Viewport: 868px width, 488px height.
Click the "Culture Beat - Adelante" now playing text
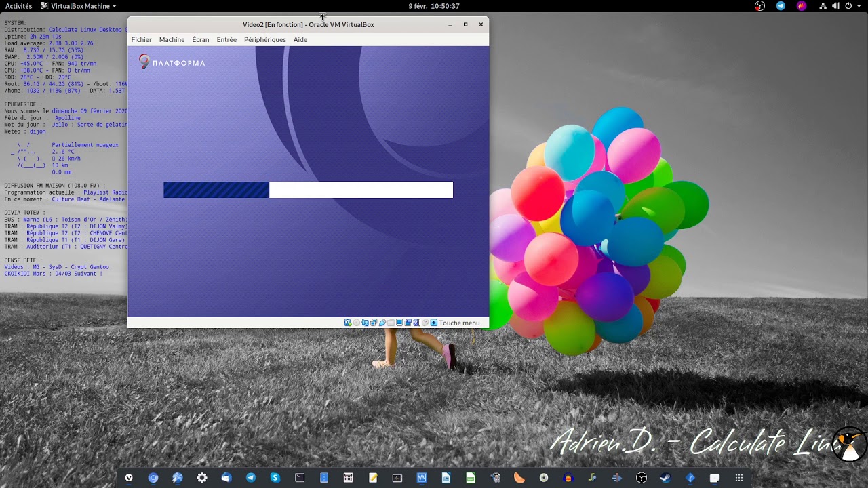(x=89, y=199)
